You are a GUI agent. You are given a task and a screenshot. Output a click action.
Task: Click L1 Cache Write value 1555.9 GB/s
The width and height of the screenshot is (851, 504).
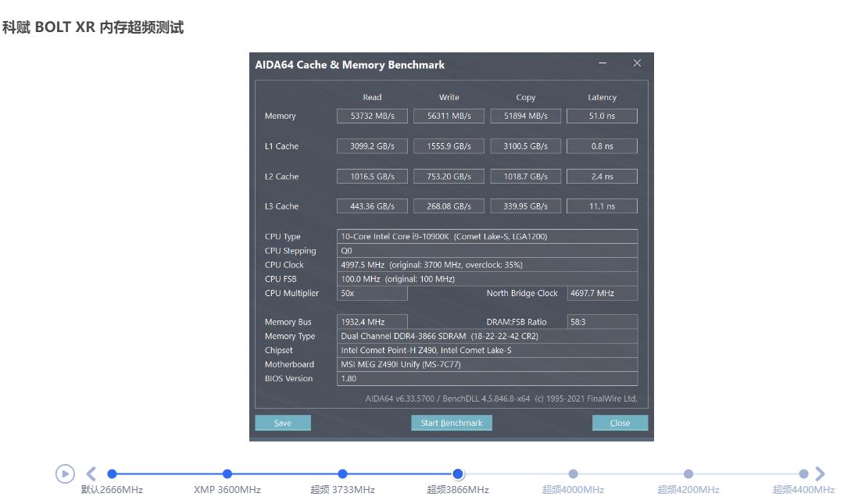449,146
